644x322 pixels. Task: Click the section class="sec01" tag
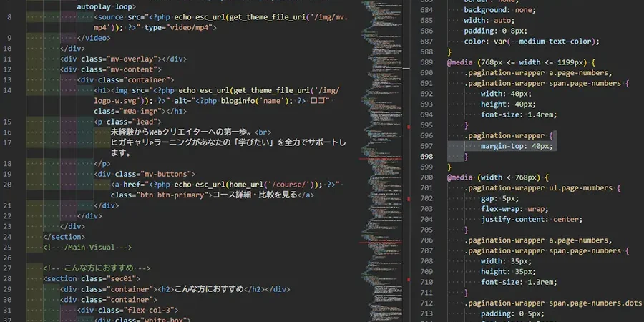coord(92,278)
